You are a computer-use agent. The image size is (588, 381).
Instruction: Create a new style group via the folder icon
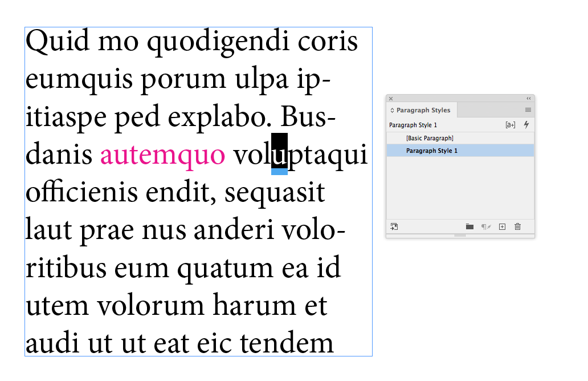tap(469, 226)
